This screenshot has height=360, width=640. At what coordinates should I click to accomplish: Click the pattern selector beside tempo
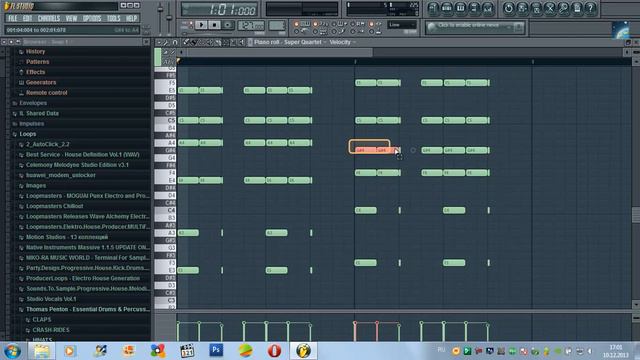pos(277,25)
